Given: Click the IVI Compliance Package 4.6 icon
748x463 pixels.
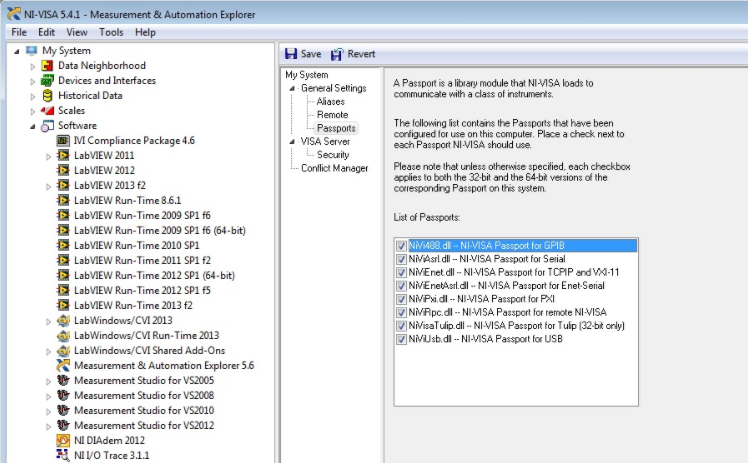Looking at the screenshot, I should (x=63, y=141).
